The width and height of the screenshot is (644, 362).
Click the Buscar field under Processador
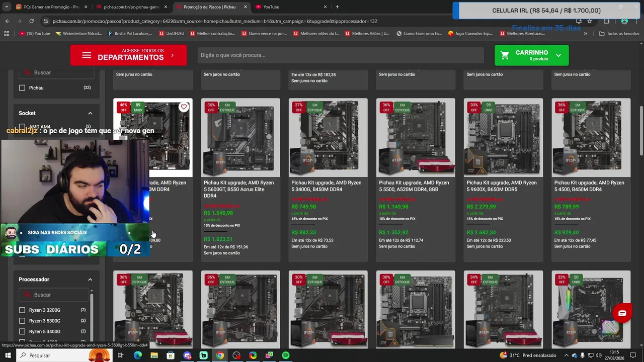tap(54, 295)
